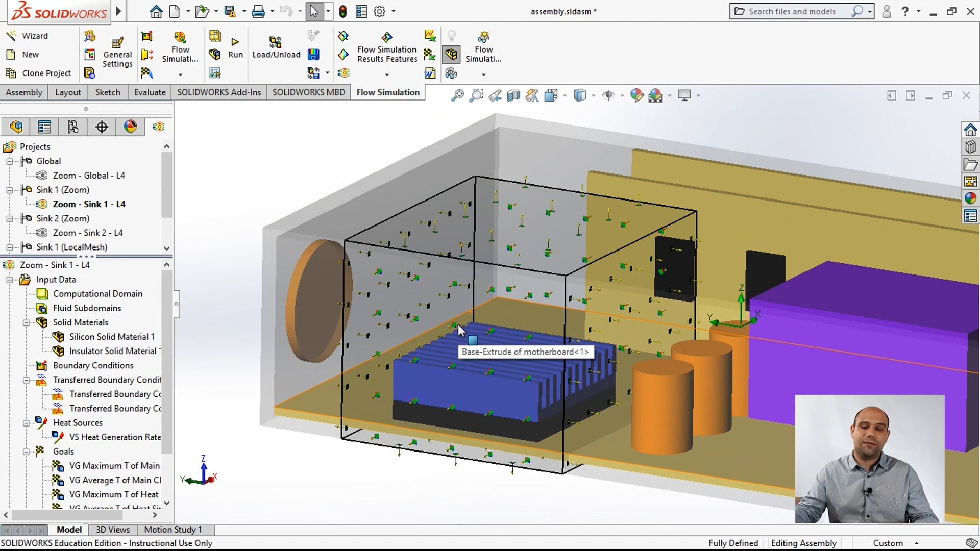Click inside the Search files and models field
This screenshot has height=551, width=980.
[x=796, y=11]
